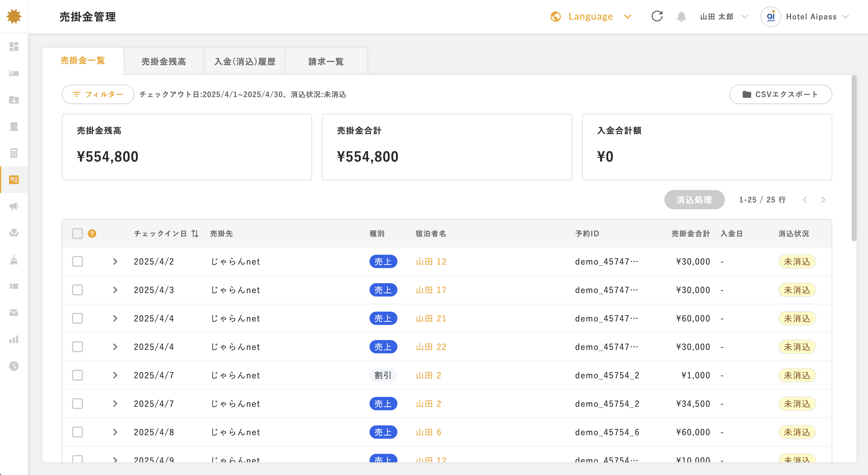Open the clock icon in sidebar
Viewport: 868px width, 475px height.
coord(14,366)
